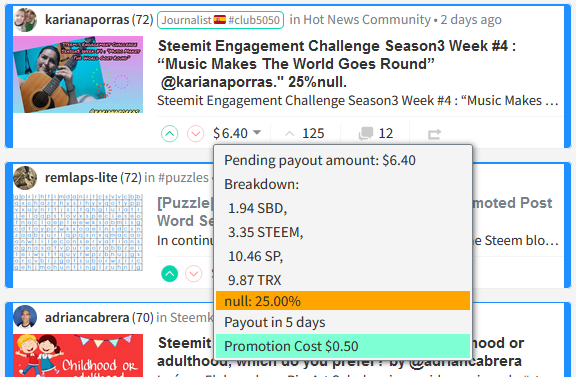Screen dimensions: 576x377
Task: Open remlaps-lite avatar profile picture
Action: (x=25, y=178)
